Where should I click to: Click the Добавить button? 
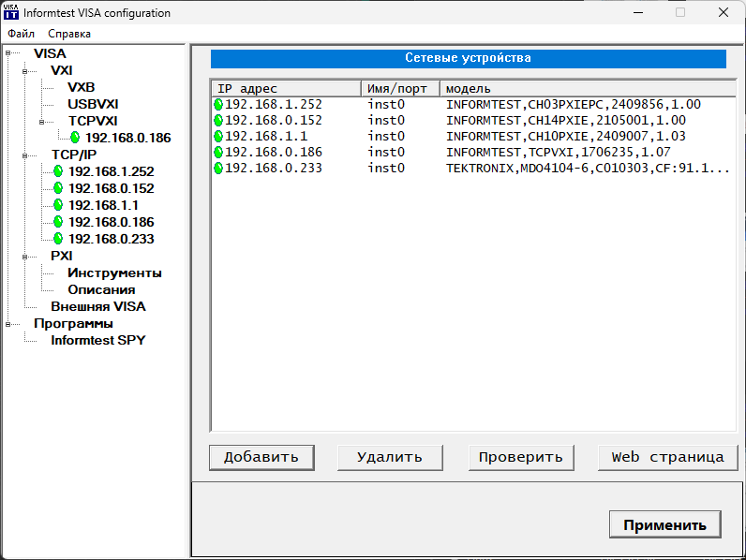tap(261, 457)
